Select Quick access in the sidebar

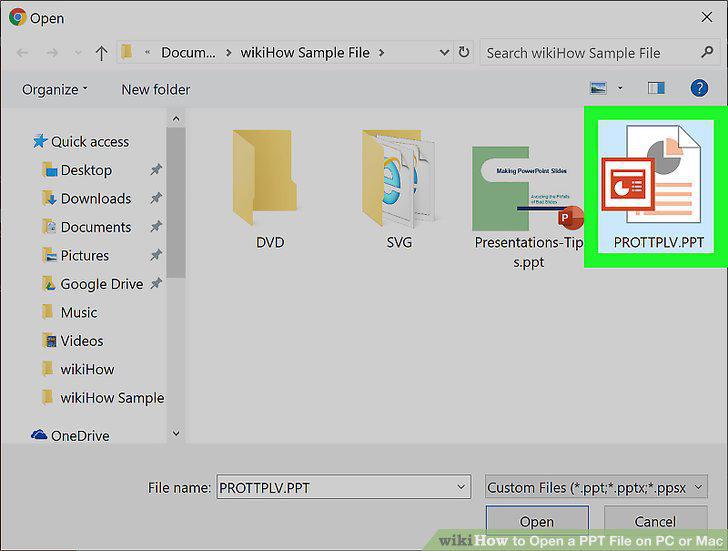tap(81, 141)
